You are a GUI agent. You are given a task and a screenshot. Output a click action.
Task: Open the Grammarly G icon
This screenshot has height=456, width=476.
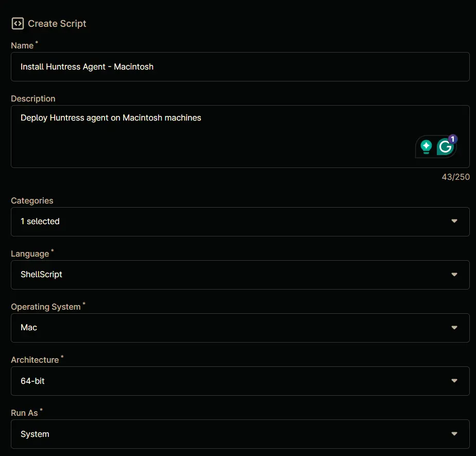pyautogui.click(x=445, y=147)
